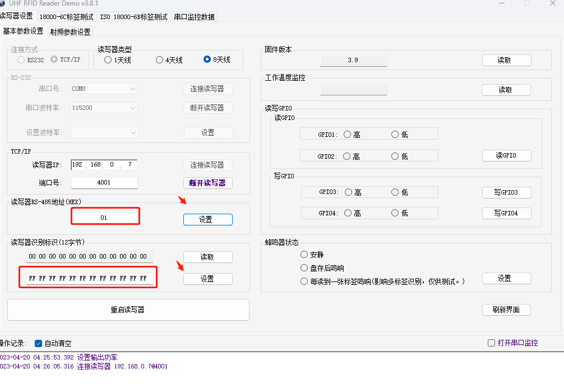Click the 重启读写器 button
This screenshot has width=564, height=392.
click(128, 310)
